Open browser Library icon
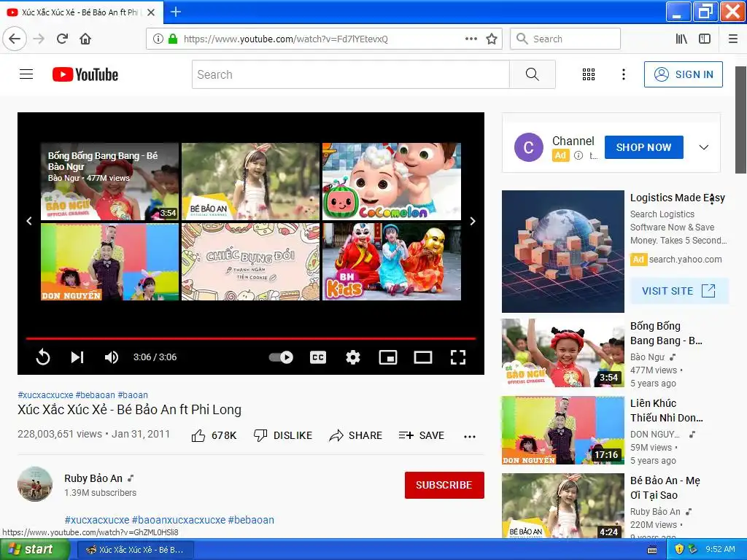The width and height of the screenshot is (747, 560). coord(682,39)
